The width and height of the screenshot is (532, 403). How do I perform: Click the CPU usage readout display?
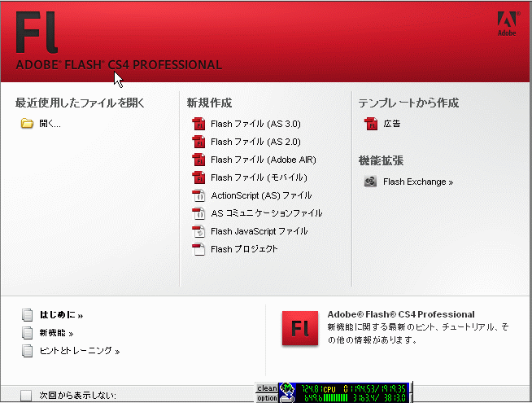point(352,392)
